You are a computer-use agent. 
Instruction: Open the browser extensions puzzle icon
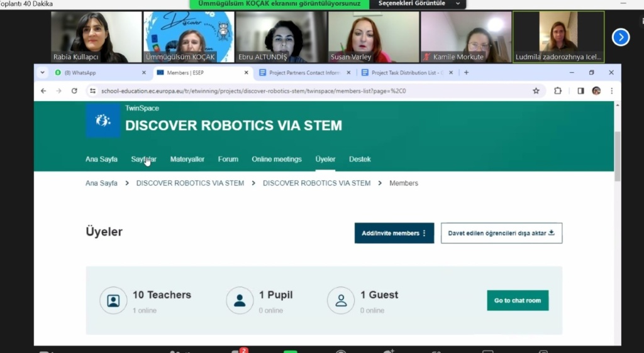click(557, 91)
